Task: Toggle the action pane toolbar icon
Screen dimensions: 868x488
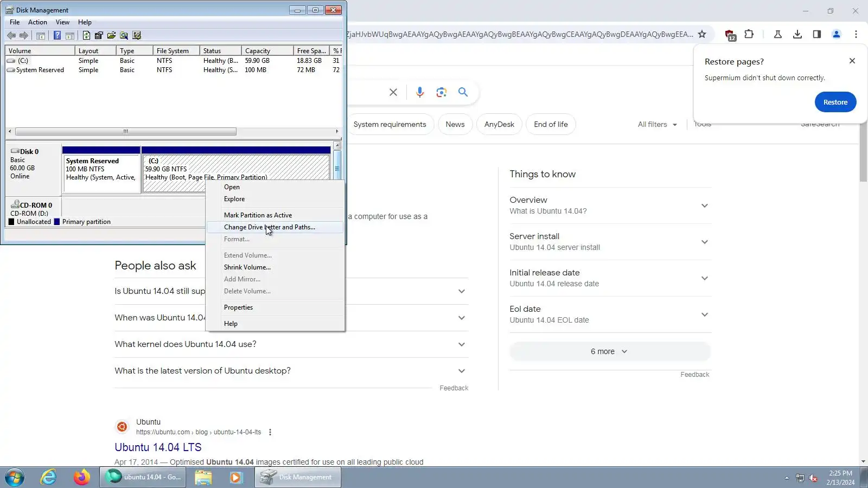Action: point(70,36)
